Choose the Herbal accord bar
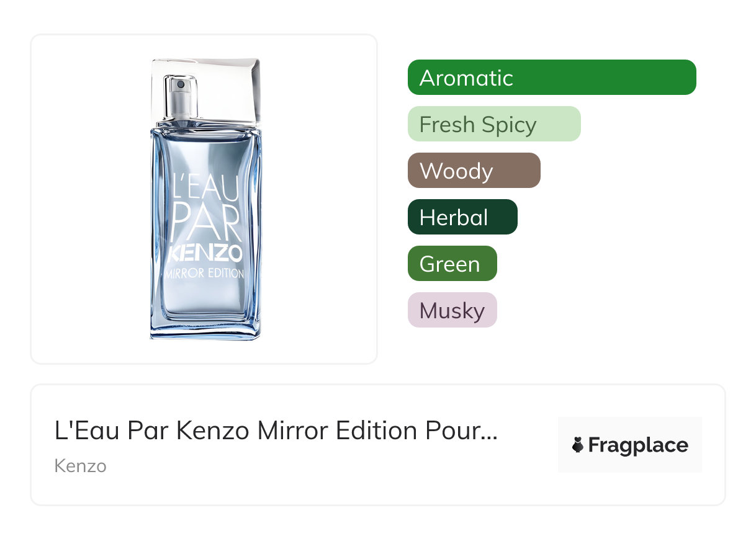The image size is (756, 536). [x=462, y=217]
